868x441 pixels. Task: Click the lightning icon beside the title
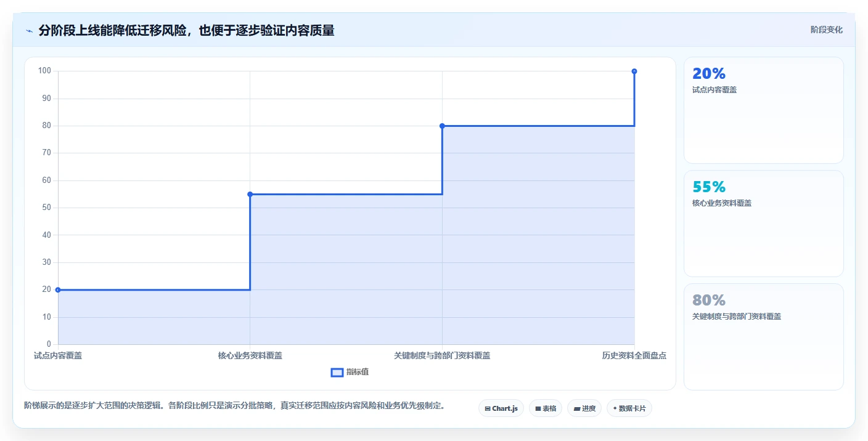29,31
